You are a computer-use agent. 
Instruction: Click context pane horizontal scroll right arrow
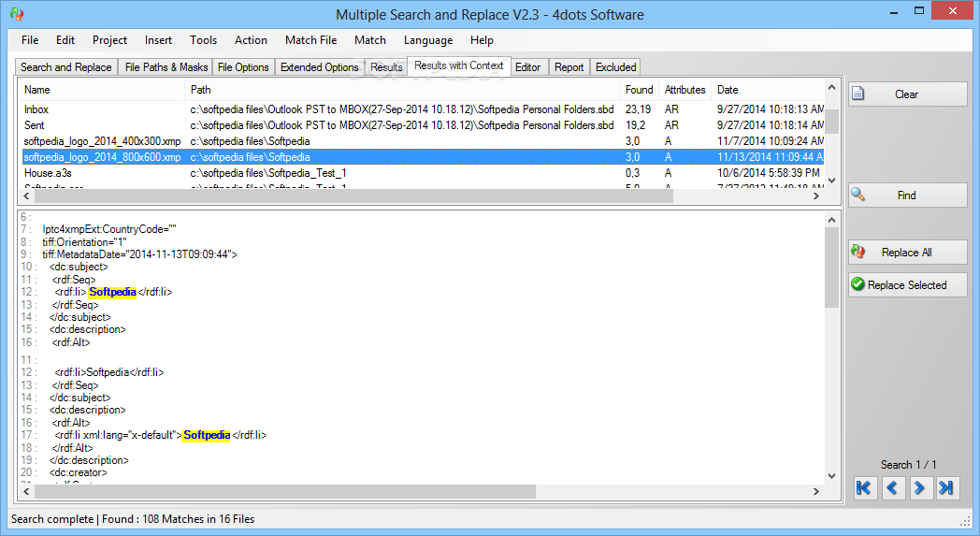tap(816, 492)
